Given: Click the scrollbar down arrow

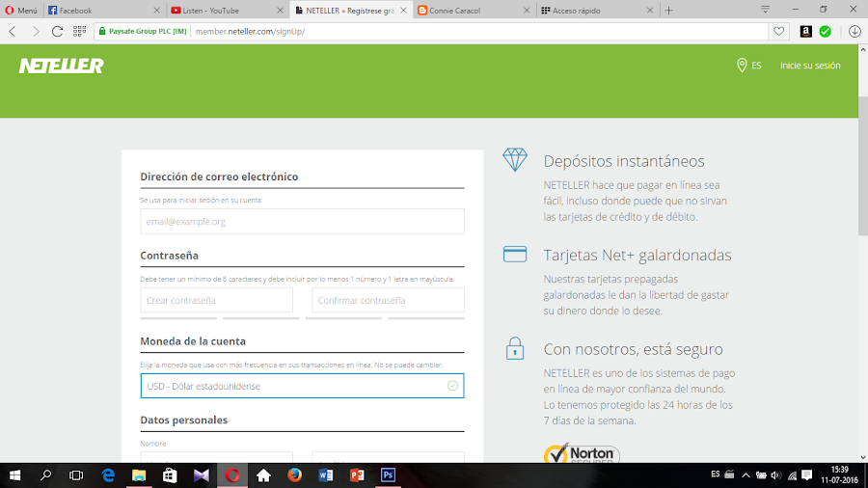Looking at the screenshot, I should (863, 457).
